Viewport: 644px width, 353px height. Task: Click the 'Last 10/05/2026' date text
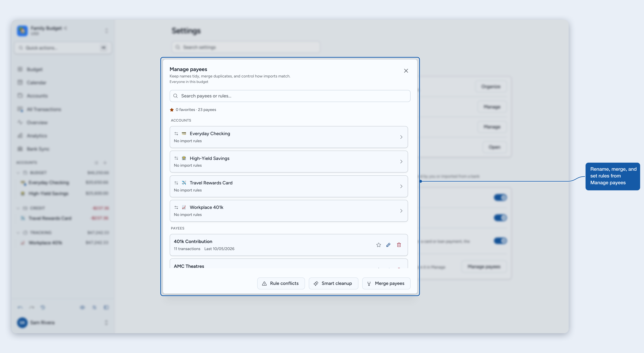[219, 249]
